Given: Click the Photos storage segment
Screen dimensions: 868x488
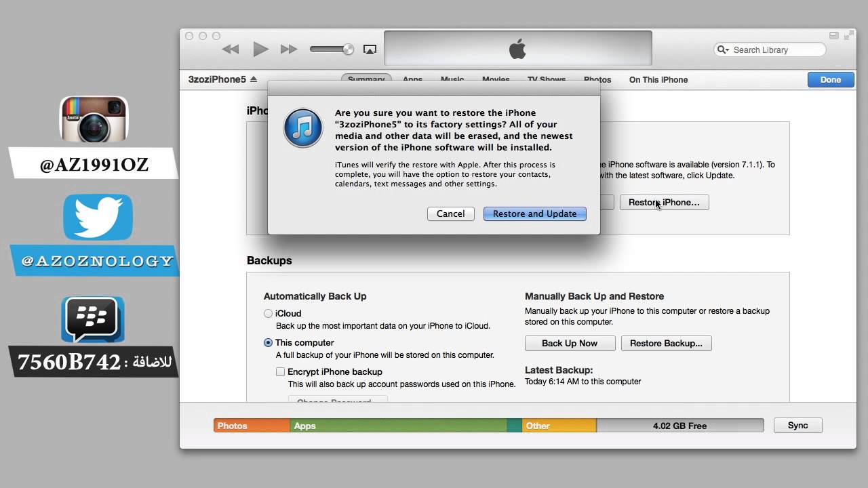Looking at the screenshot, I should click(252, 426).
